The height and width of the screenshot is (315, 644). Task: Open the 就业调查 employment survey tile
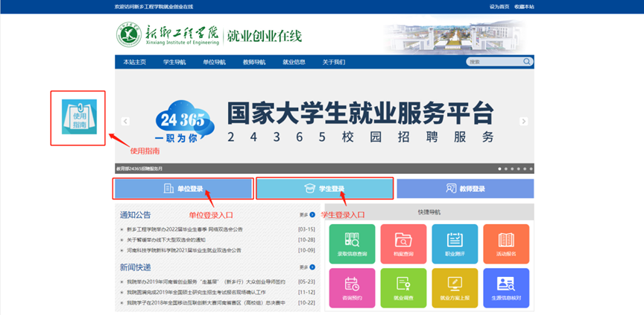pos(403,288)
